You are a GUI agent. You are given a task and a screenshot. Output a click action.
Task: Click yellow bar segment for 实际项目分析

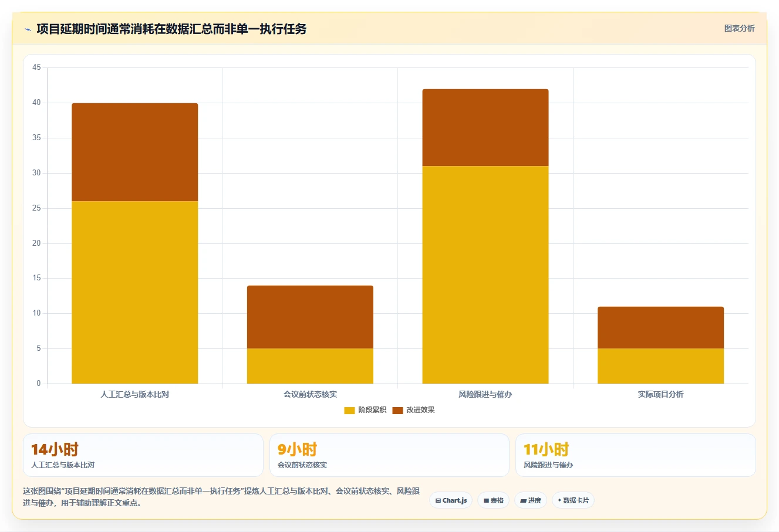click(660, 367)
